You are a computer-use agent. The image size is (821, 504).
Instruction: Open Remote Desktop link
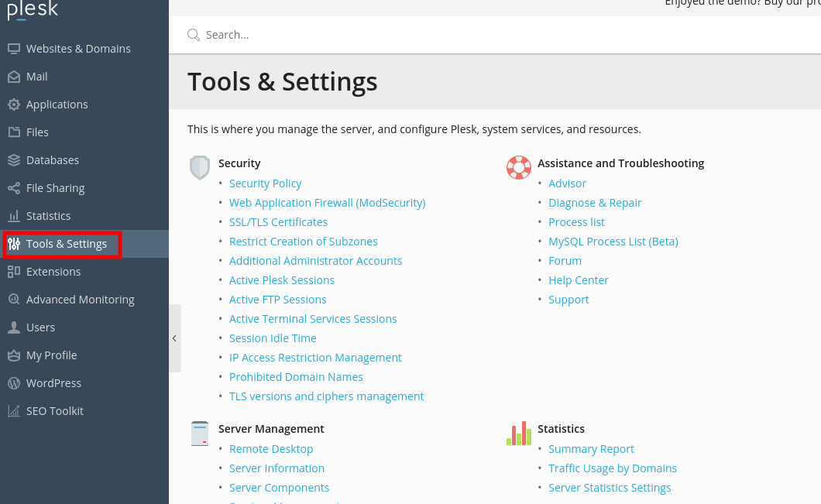(x=271, y=449)
